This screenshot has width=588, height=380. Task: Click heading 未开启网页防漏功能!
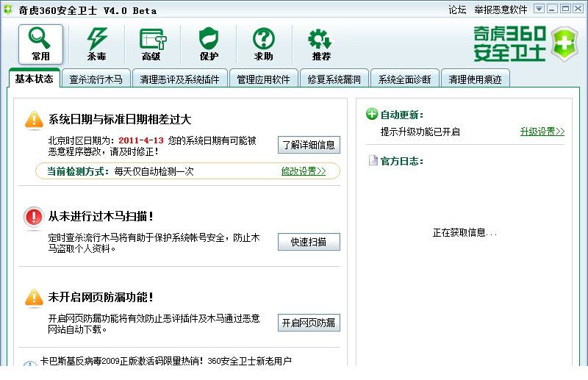(x=101, y=297)
